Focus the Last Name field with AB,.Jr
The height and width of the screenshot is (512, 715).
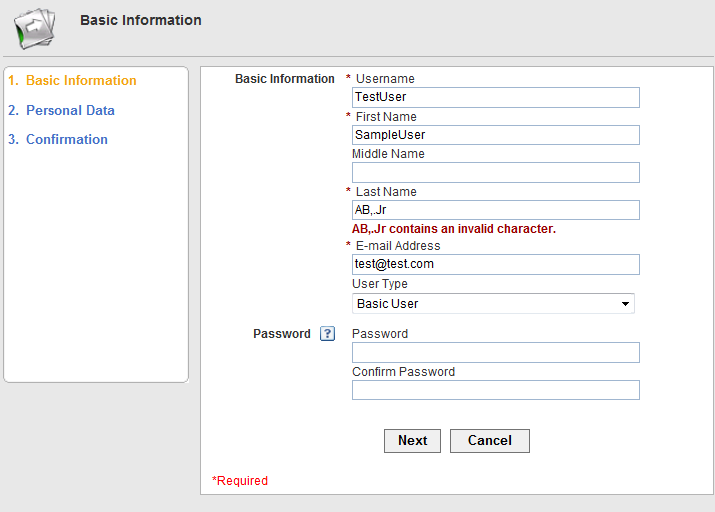click(496, 210)
